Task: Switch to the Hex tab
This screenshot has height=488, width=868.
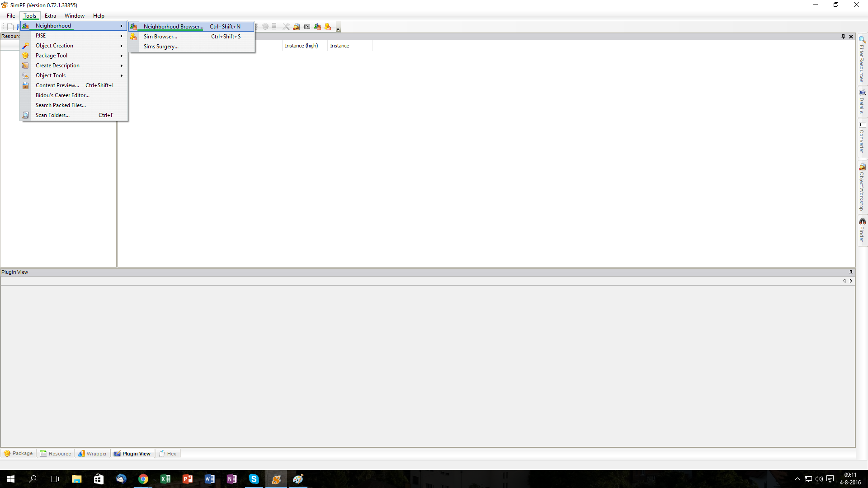Action: [x=168, y=454]
